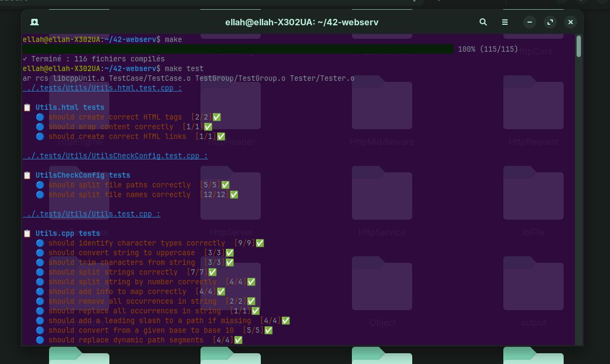Viewport: 610px width, 364px height.
Task: Click green check after 'should add a leading slash'
Action: coord(286,320)
